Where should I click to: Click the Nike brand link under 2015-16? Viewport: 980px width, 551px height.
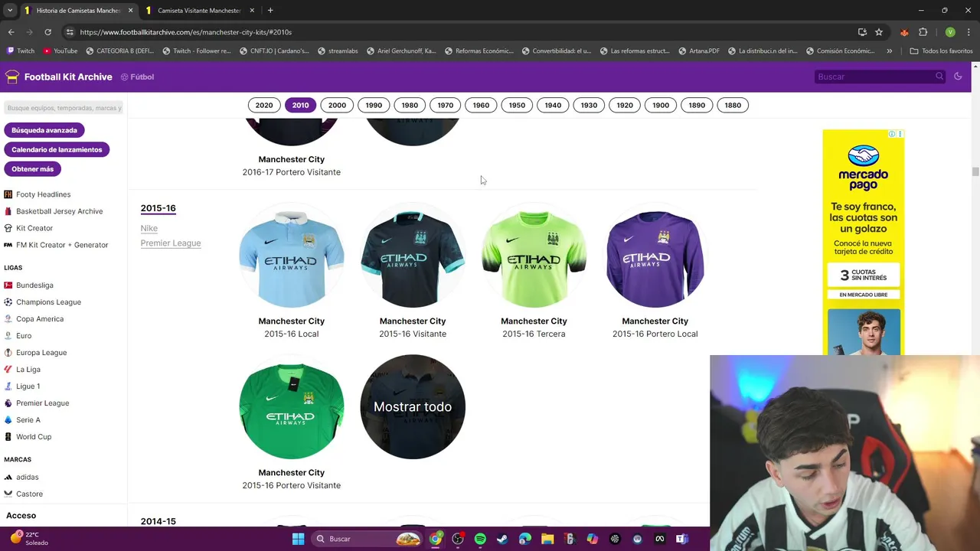click(x=149, y=228)
